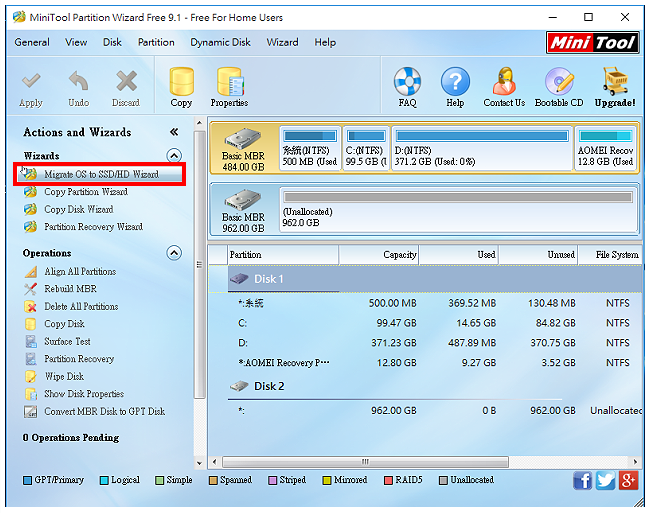Click the partition list horizontal scrollbar thumb
Screen dimensions: 652x513
(x=366, y=462)
